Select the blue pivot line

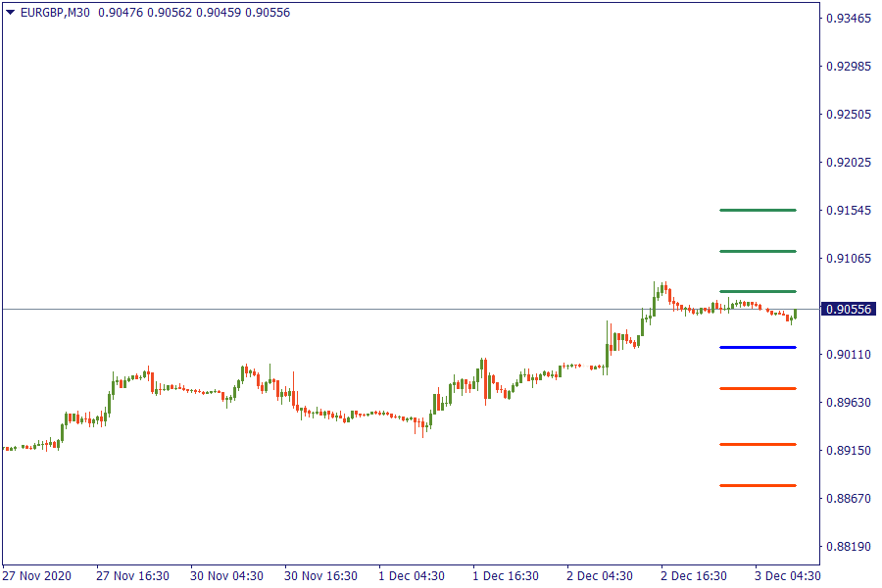[757, 347]
